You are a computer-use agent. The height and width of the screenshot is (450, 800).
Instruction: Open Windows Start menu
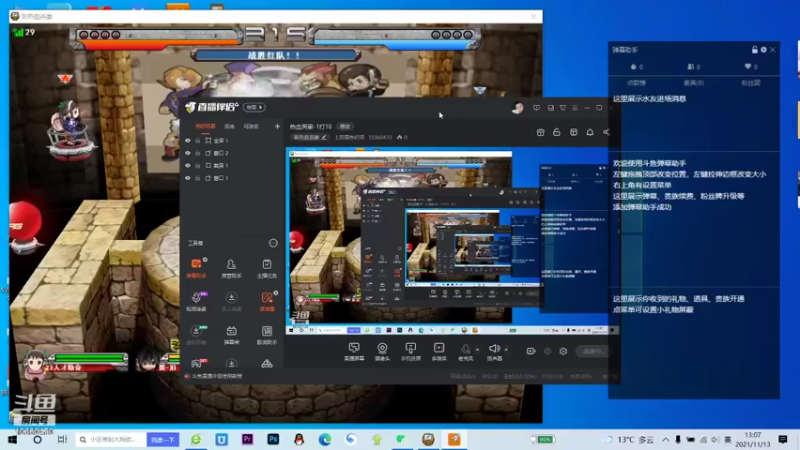[12, 439]
